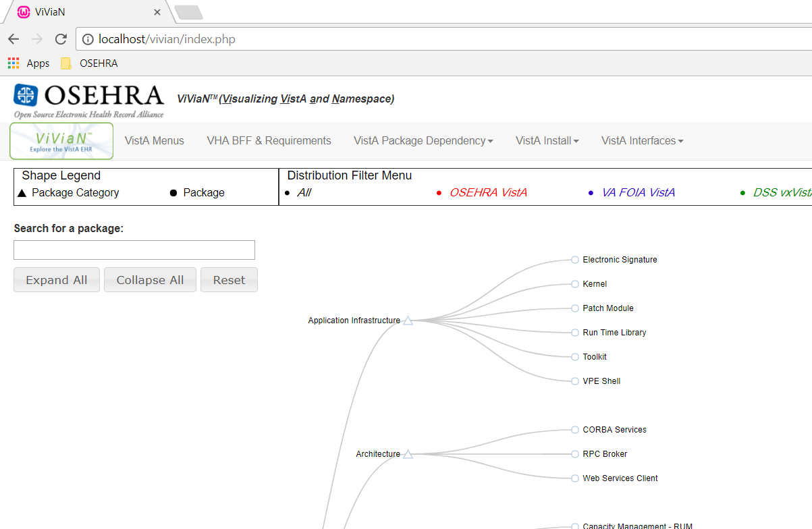Screen dimensions: 812x529
Task: Open the VistA Install dropdown menu
Action: pyautogui.click(x=547, y=141)
